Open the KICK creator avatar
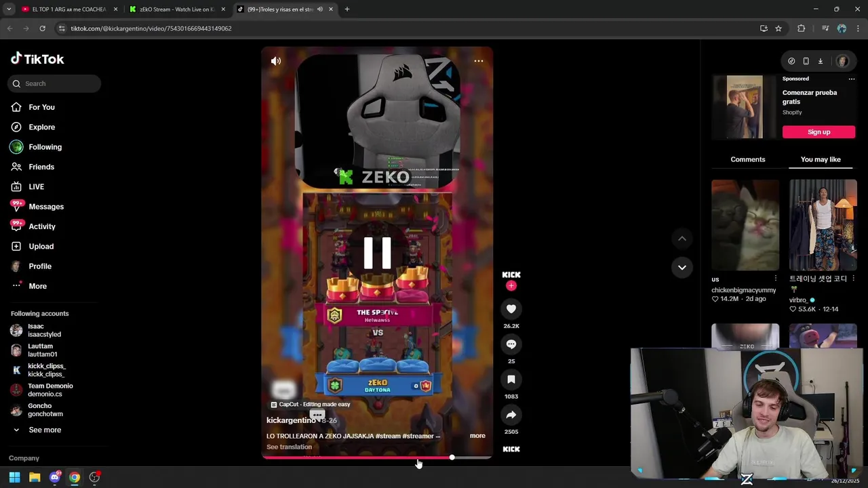The width and height of the screenshot is (868, 488). 511,274
